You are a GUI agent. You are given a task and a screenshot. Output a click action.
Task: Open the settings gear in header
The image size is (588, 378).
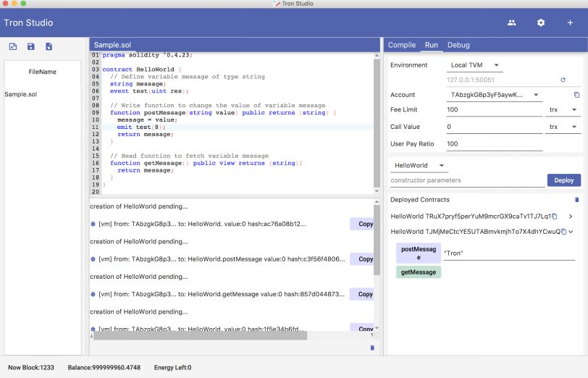[x=541, y=22]
